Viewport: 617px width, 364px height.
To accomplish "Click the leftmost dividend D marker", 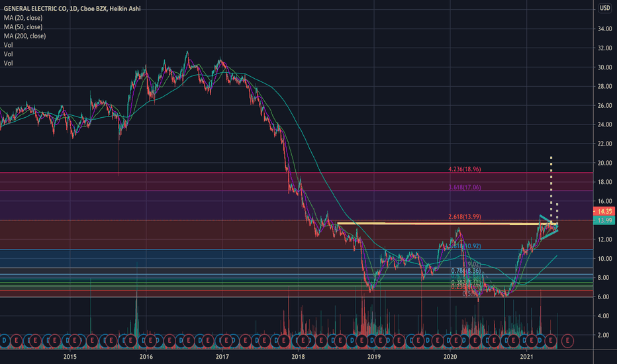I will coord(5,340).
